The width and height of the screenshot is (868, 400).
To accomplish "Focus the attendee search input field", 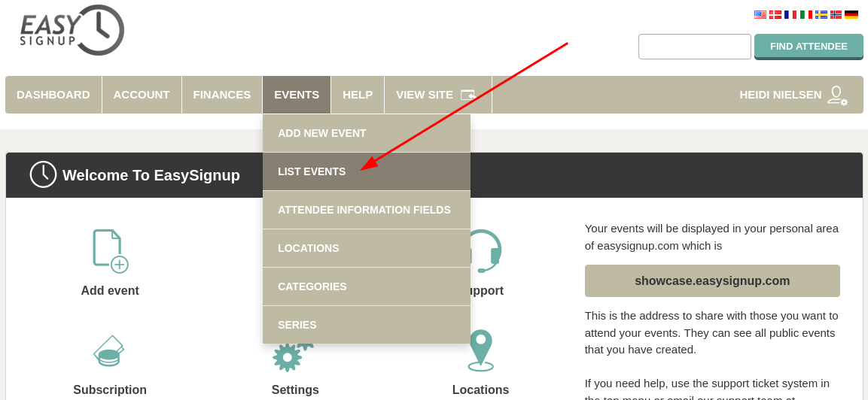I will 695,47.
